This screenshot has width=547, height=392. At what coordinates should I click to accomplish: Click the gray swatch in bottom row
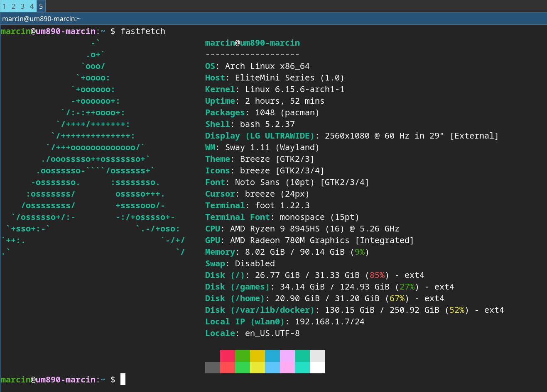212,368
